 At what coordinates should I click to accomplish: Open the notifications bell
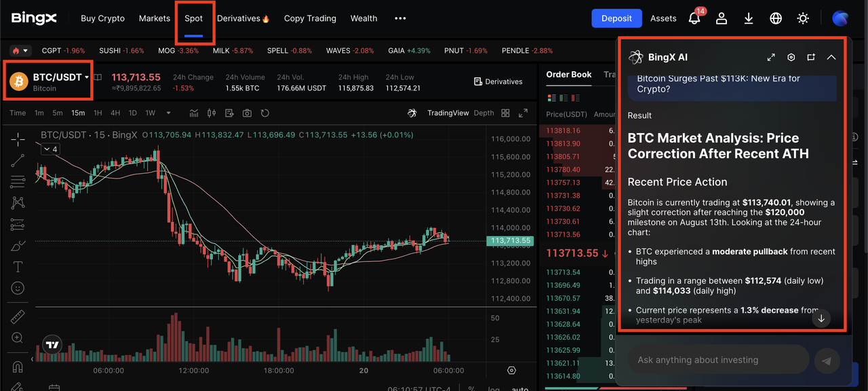(x=694, y=18)
